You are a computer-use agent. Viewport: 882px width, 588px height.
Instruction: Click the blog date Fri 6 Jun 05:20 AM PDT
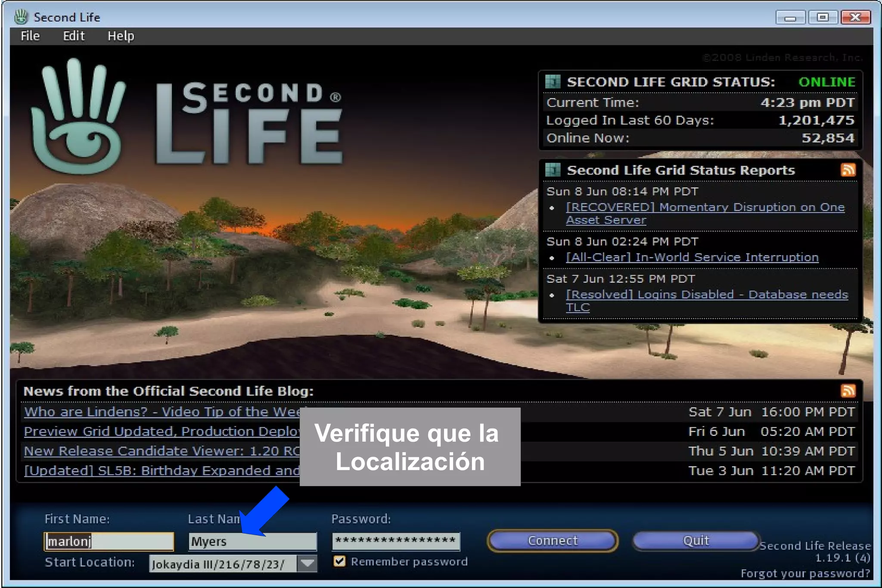click(x=771, y=432)
